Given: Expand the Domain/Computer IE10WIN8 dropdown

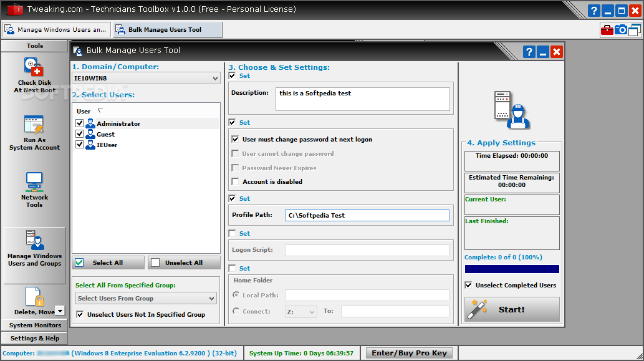Looking at the screenshot, I should coord(215,78).
